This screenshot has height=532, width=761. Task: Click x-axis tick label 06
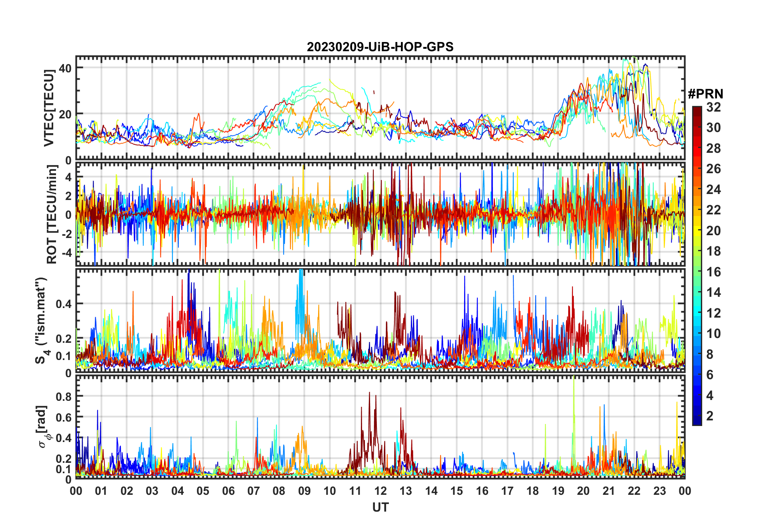pos(228,491)
